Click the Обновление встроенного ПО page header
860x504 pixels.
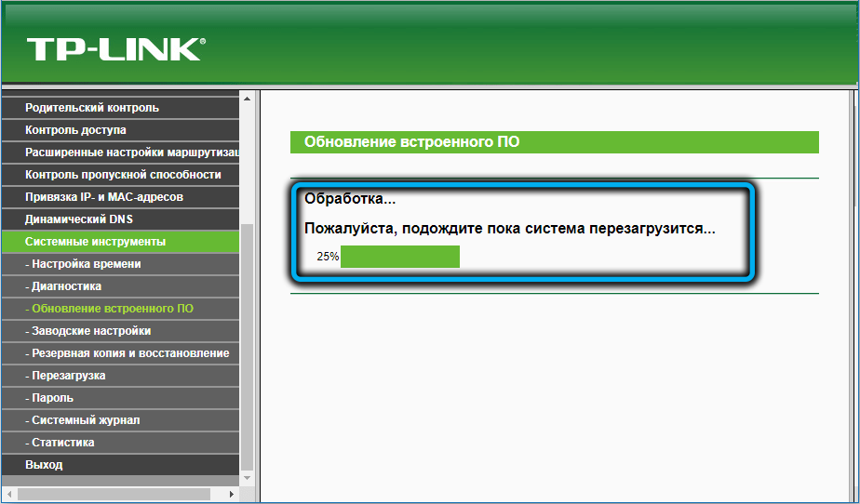[x=555, y=142]
